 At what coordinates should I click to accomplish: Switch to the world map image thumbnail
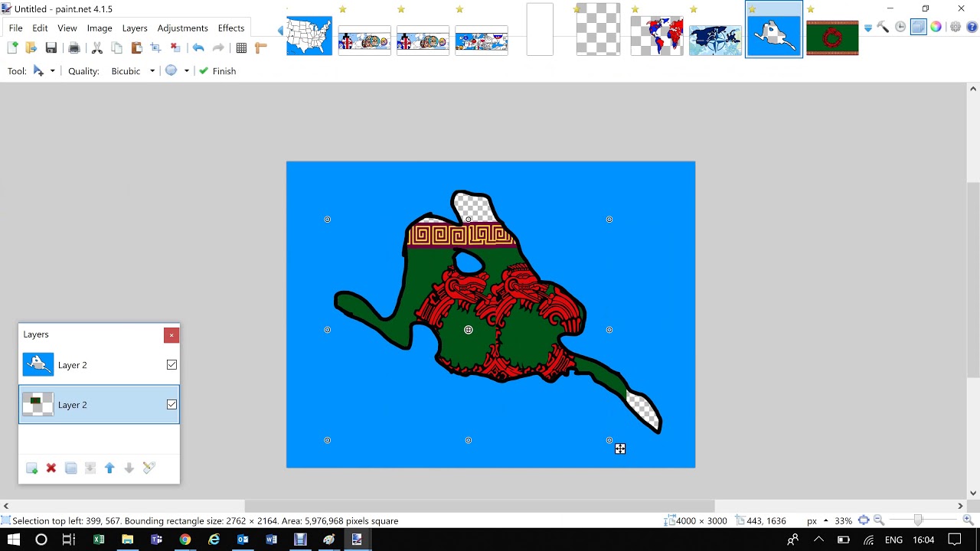coord(656,37)
